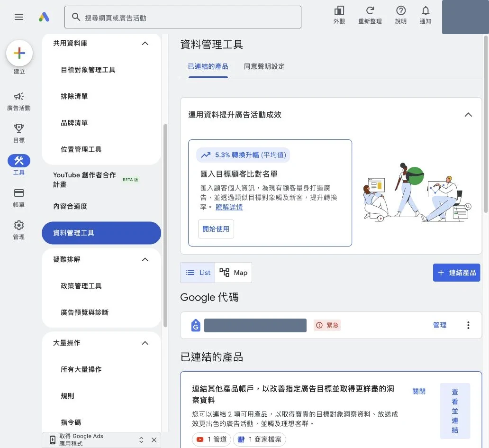Click the Google tag icon
489x448 pixels.
click(196, 325)
